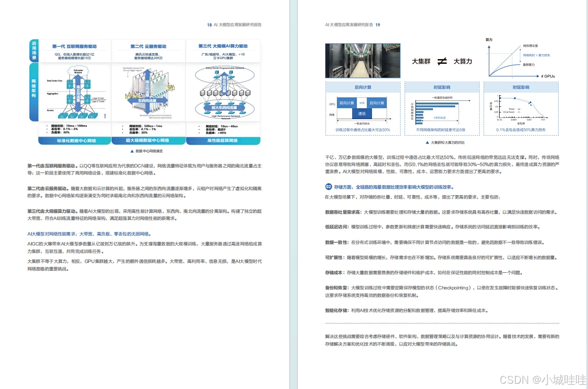
Task: Click closing paragraph starting 解决这些挑战需要综合考虑
Action: point(442,340)
